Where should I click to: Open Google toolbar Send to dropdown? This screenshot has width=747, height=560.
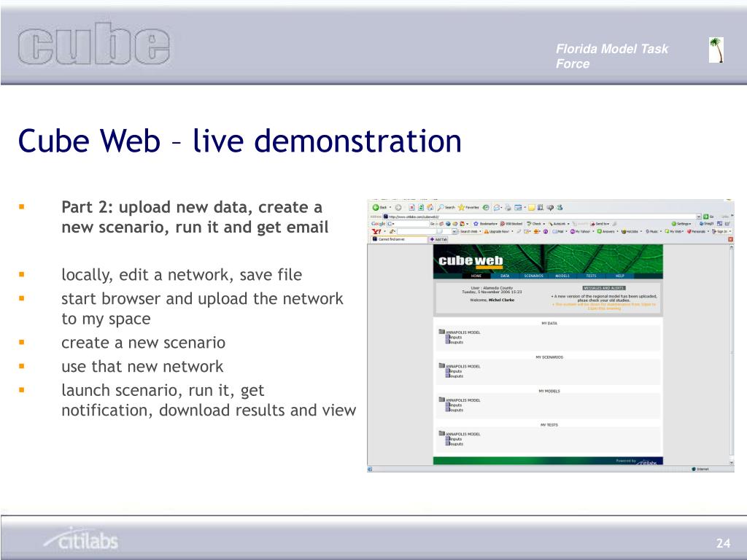tap(600, 224)
